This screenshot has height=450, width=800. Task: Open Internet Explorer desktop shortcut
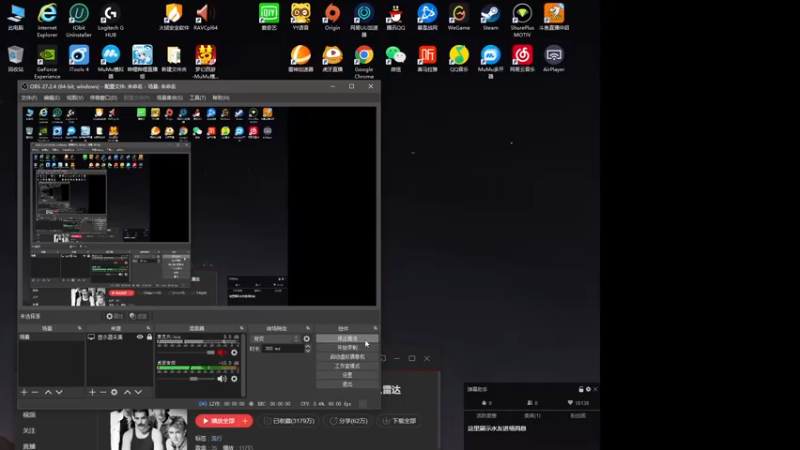click(47, 19)
